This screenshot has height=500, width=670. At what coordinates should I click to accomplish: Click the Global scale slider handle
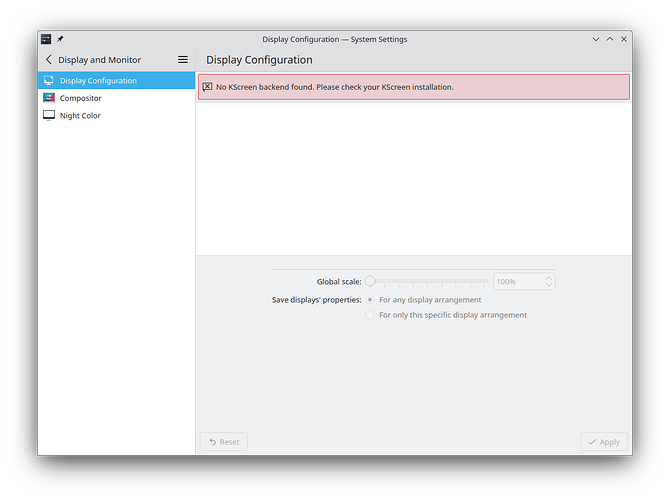(370, 282)
